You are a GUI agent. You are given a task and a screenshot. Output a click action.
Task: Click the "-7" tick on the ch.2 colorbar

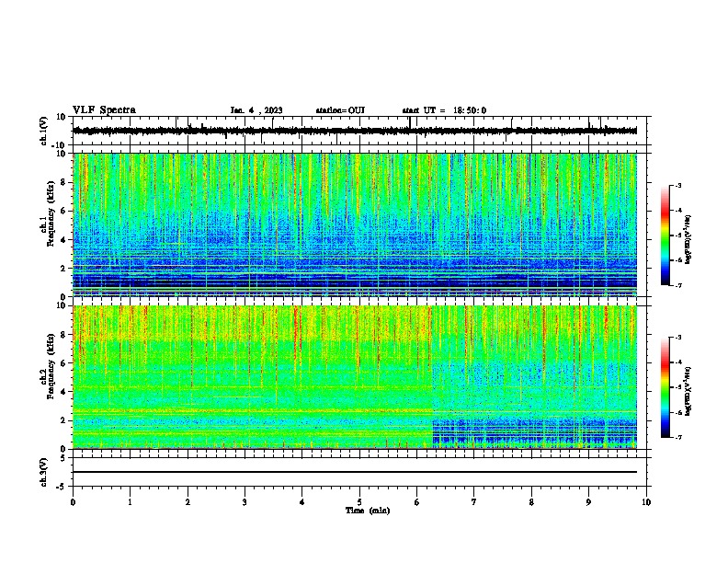678,437
